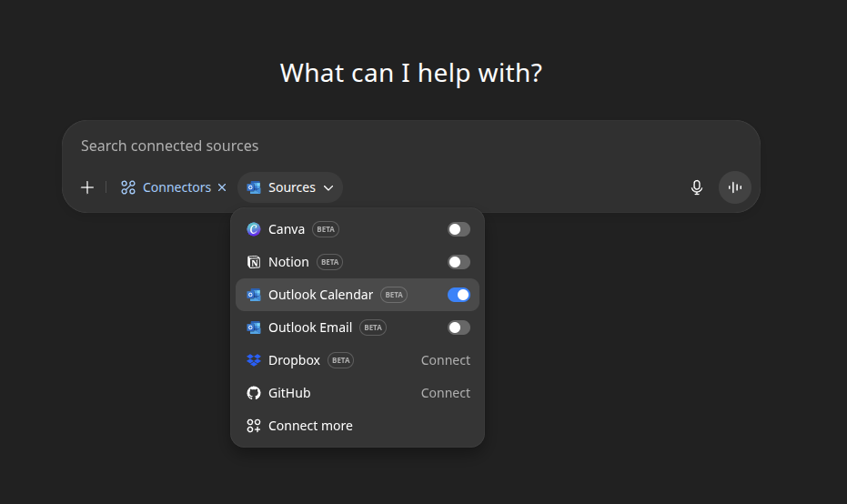This screenshot has height=504, width=847.
Task: Switch on Outlook Email toggle
Action: tap(459, 328)
